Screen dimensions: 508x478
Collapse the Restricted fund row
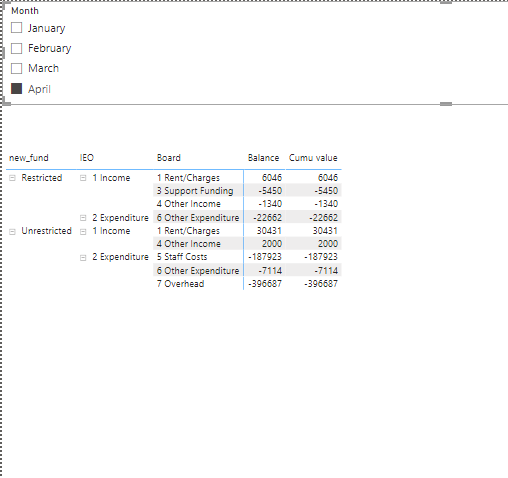click(12, 178)
